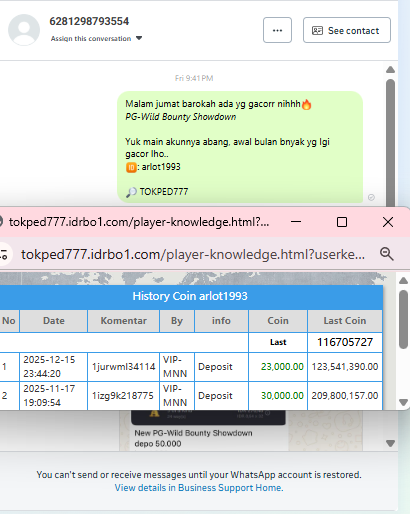Click popup scrollbar up arrow
This screenshot has width=410, height=514.
[x=403, y=281]
